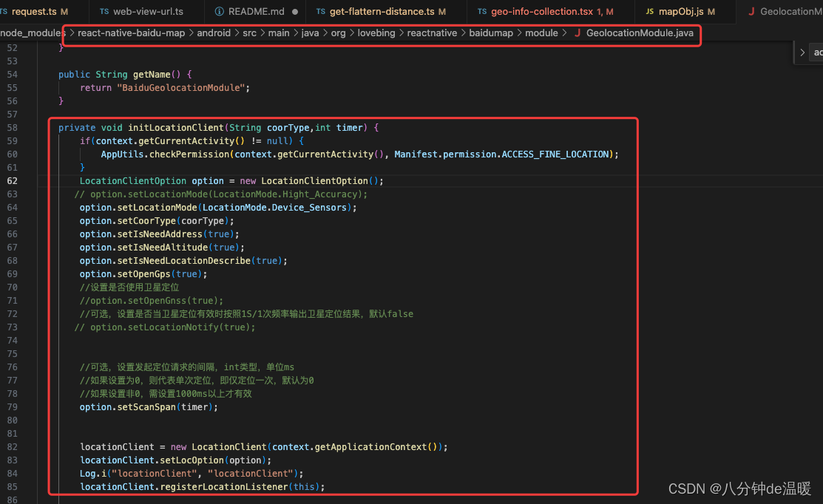Screen dimensions: 823x504
Task: Click the reactnative breadcrumb segment
Action: point(432,33)
